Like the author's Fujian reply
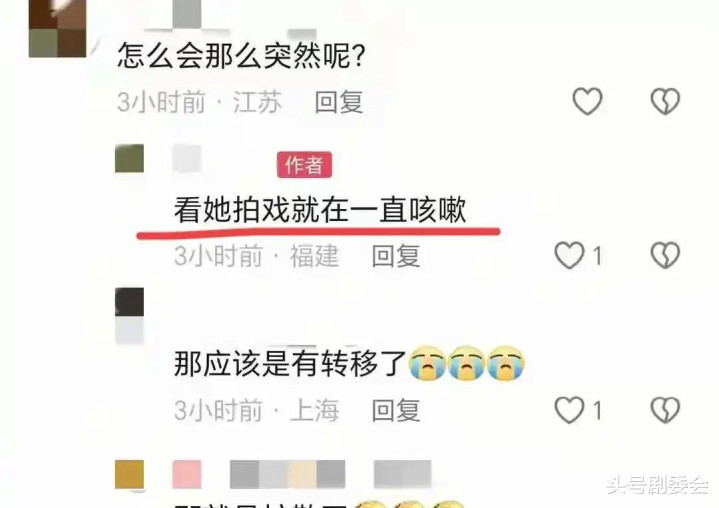 (x=570, y=255)
